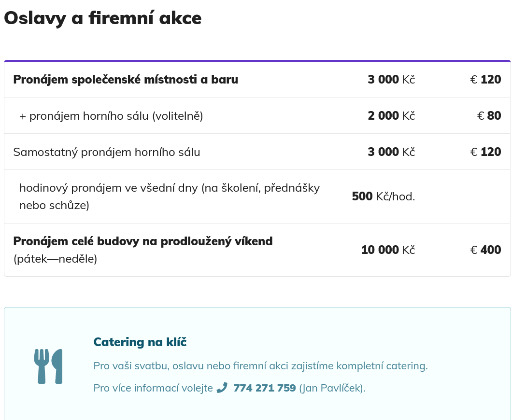Select the pronájem horního sálu (volitelně) row
Screen dimensions: 512x420
[x=257, y=115]
